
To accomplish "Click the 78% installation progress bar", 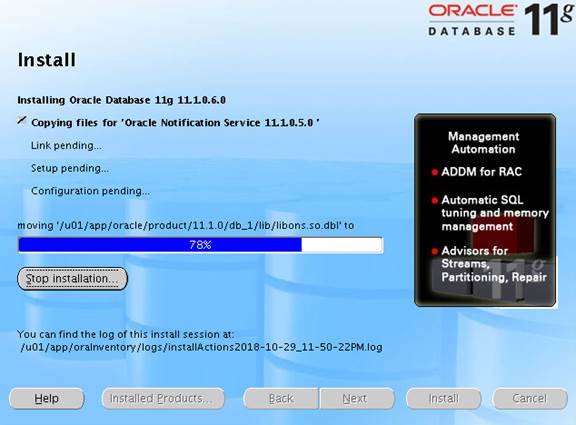I will (201, 245).
